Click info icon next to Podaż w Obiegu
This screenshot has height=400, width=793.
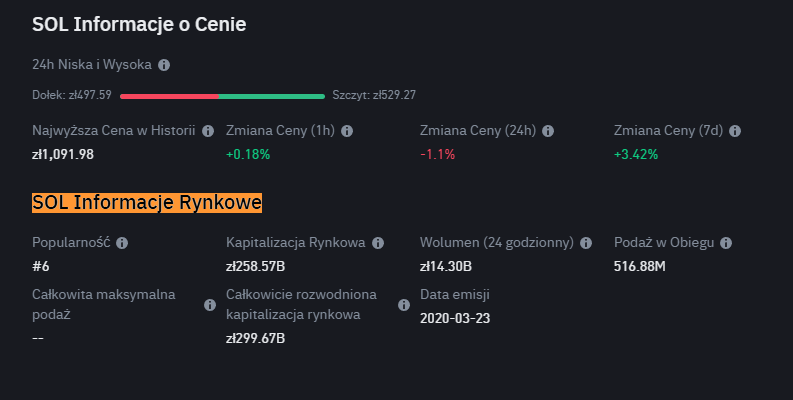[x=726, y=243]
